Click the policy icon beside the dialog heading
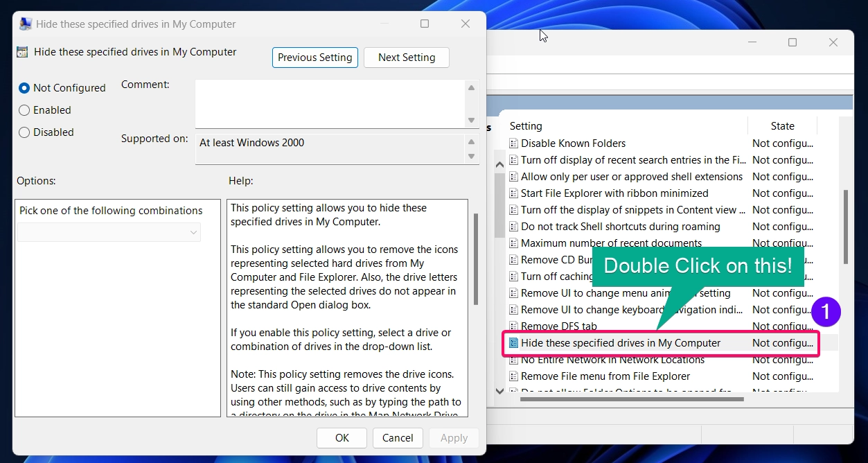 (23, 52)
